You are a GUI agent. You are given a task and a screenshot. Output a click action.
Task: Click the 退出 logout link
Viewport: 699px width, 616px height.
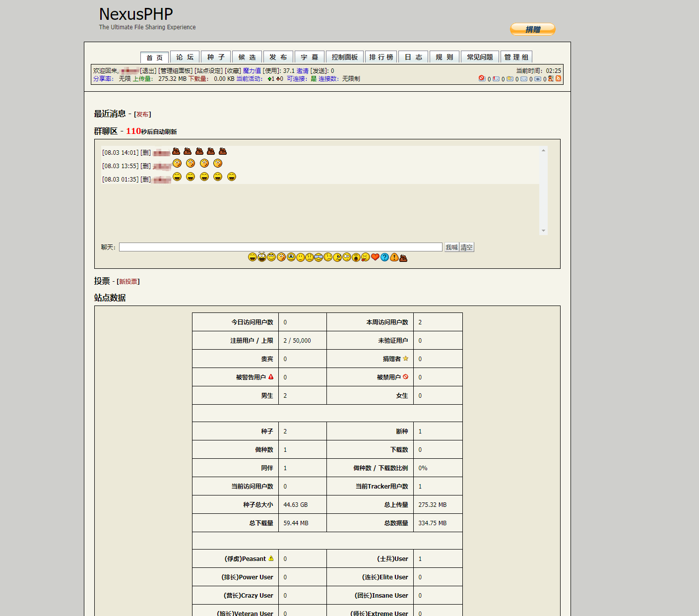click(148, 71)
